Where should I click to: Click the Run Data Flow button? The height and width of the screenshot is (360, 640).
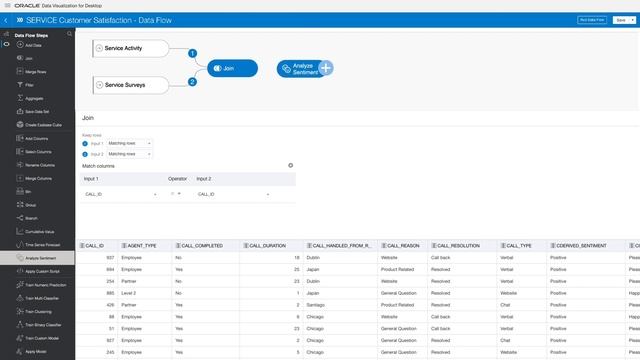pyautogui.click(x=592, y=20)
